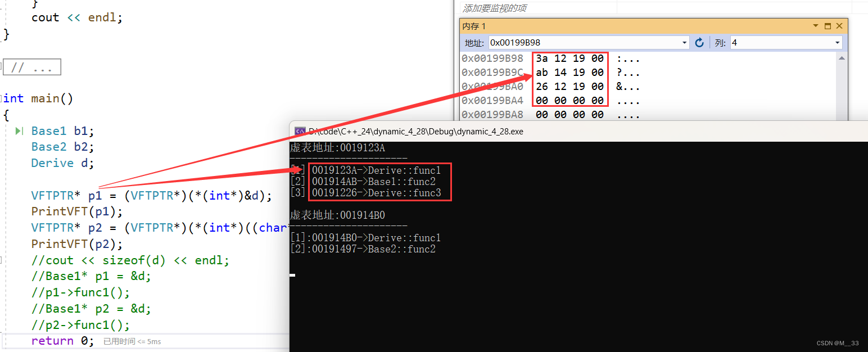The height and width of the screenshot is (352, 868).
Task: Refresh the memory view with the reload icon
Action: click(699, 42)
